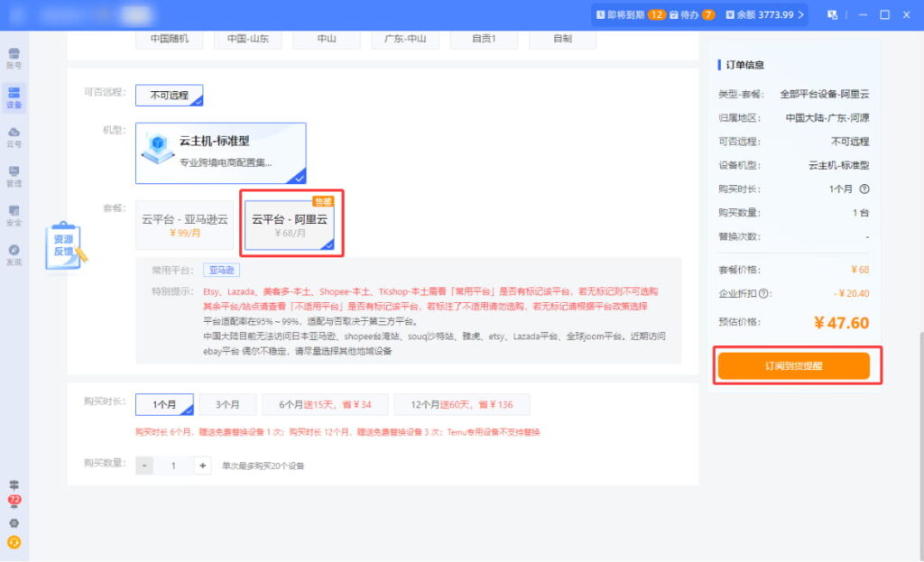The image size is (924, 562).
Task: Choose 6个月 duration with 15 bonus days
Action: pos(325,405)
